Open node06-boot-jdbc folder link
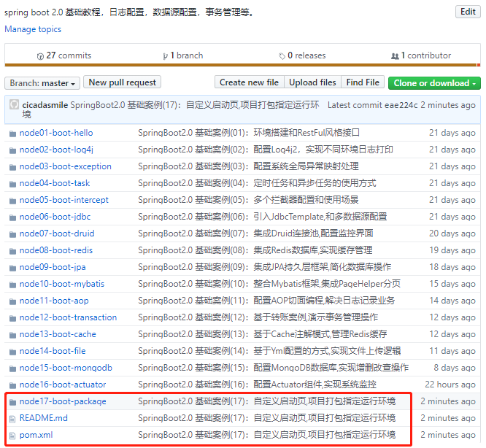This screenshot has height=448, width=486. tap(55, 217)
